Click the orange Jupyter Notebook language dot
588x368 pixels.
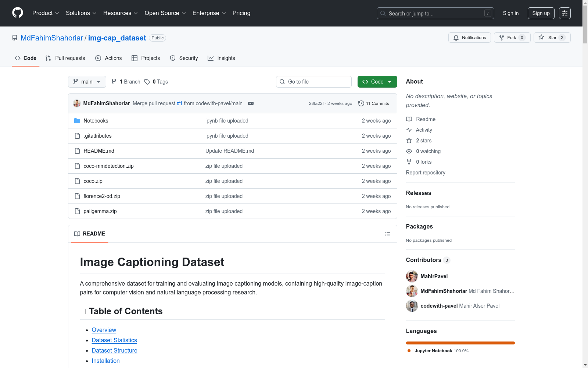pos(409,351)
